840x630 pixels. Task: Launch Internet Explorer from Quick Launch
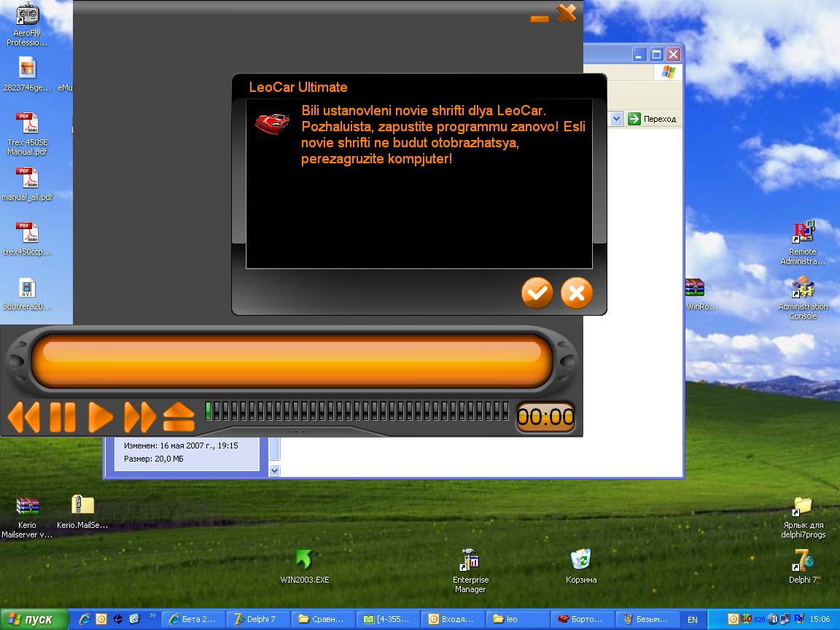[85, 619]
